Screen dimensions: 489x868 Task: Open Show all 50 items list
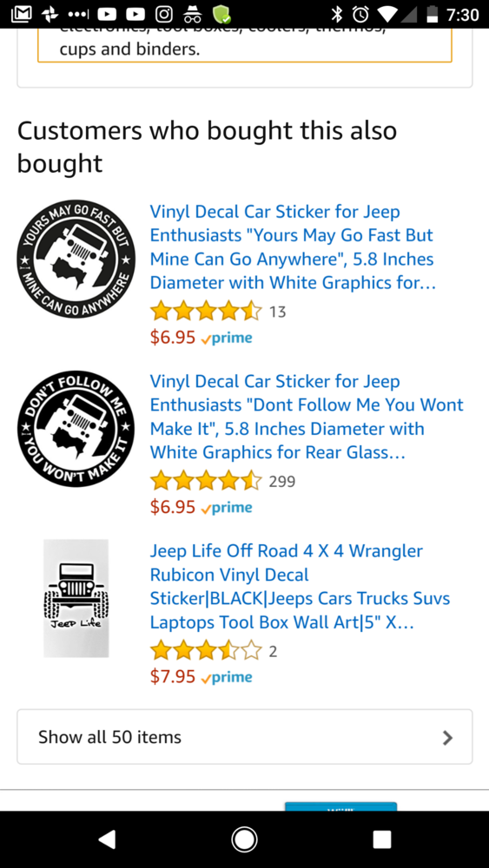[x=245, y=737]
